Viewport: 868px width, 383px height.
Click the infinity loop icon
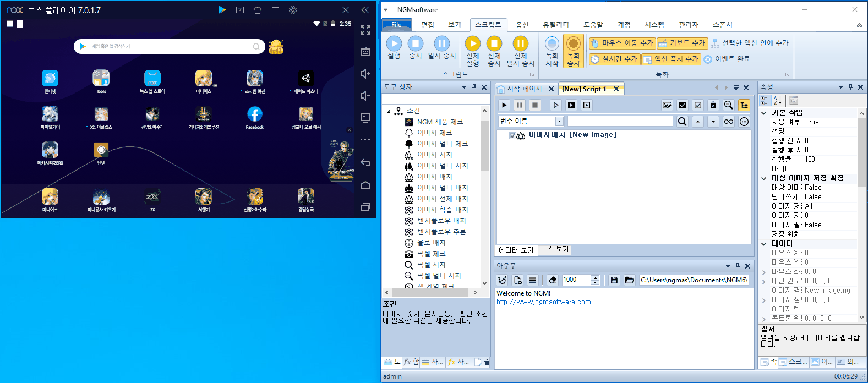click(x=729, y=122)
